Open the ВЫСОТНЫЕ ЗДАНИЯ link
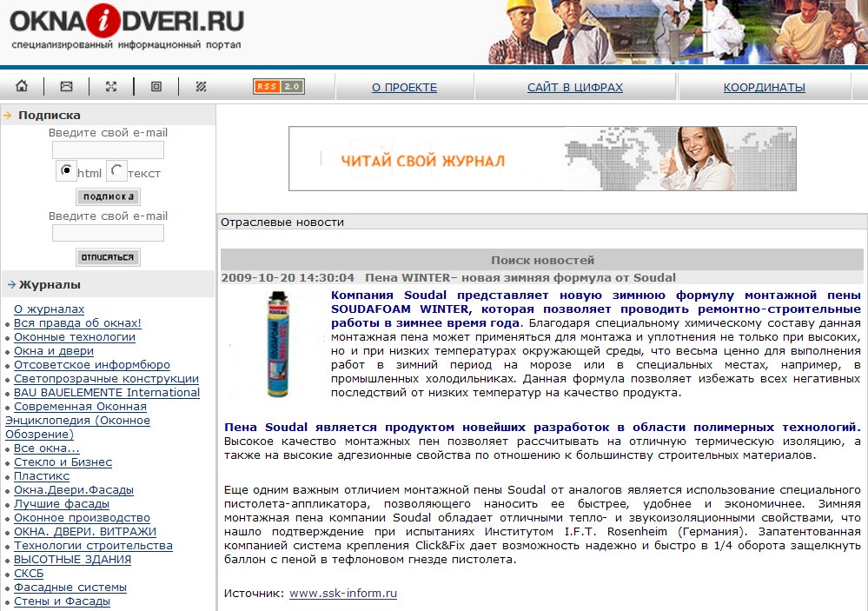 pyautogui.click(x=72, y=559)
